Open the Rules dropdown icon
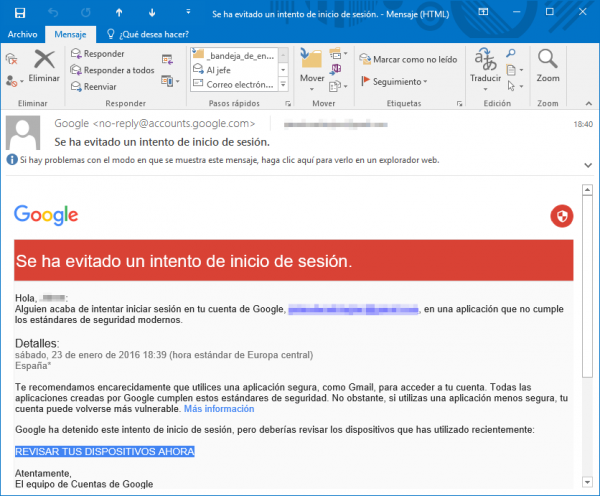 click(x=338, y=54)
